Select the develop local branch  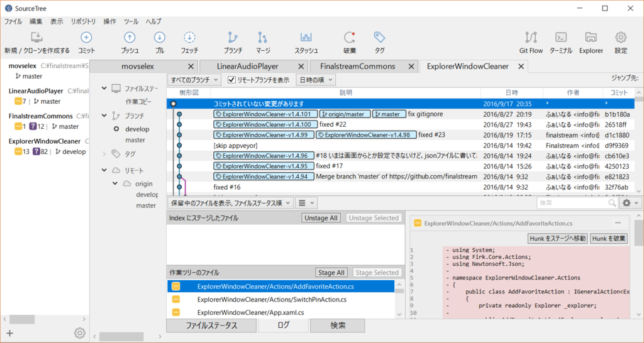pyautogui.click(x=137, y=129)
